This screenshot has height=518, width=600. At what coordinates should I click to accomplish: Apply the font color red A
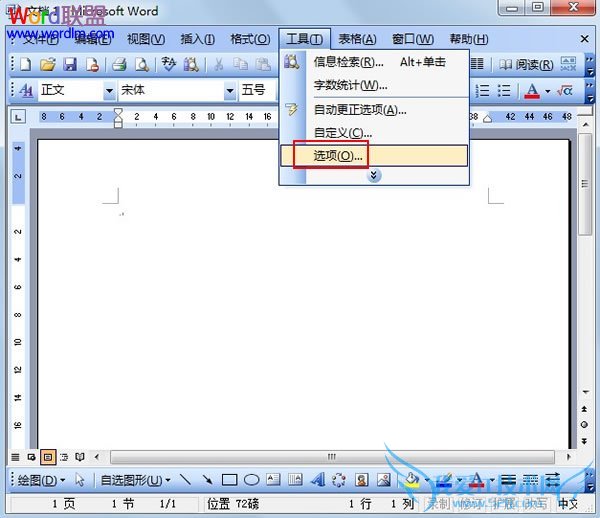click(x=532, y=91)
